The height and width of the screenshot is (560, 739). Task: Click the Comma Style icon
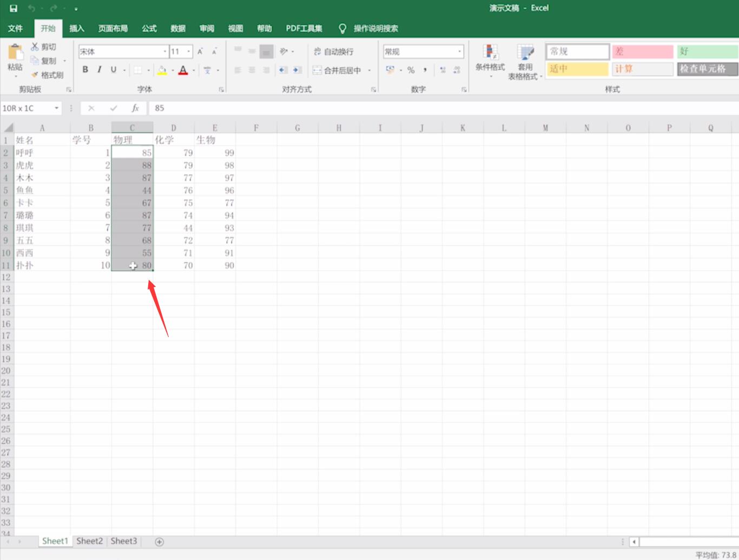425,70
